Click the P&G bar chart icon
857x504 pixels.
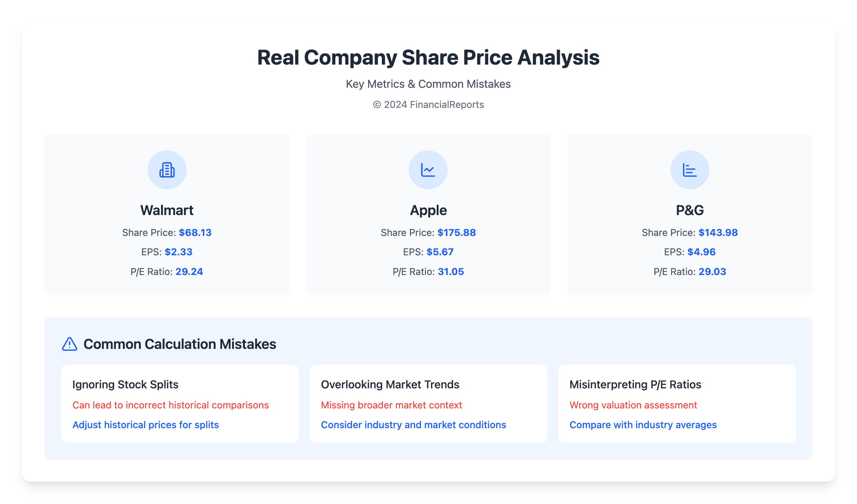[x=689, y=170]
